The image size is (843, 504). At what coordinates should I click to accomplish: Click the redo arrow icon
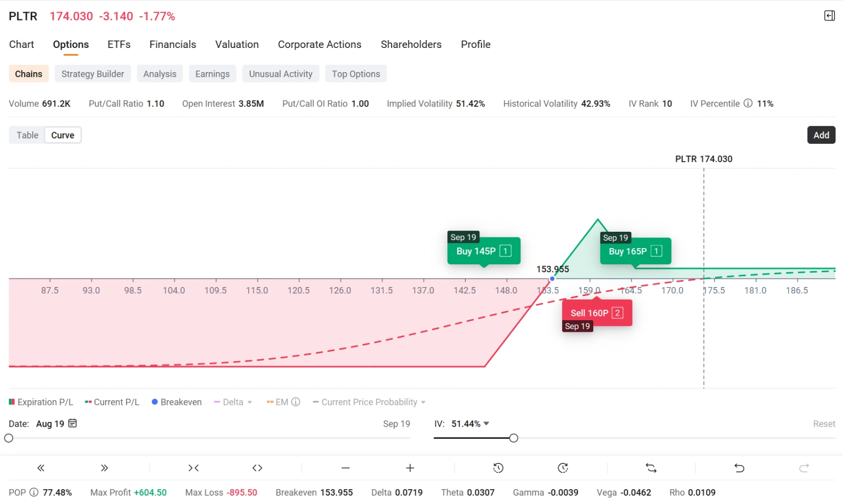(804, 468)
